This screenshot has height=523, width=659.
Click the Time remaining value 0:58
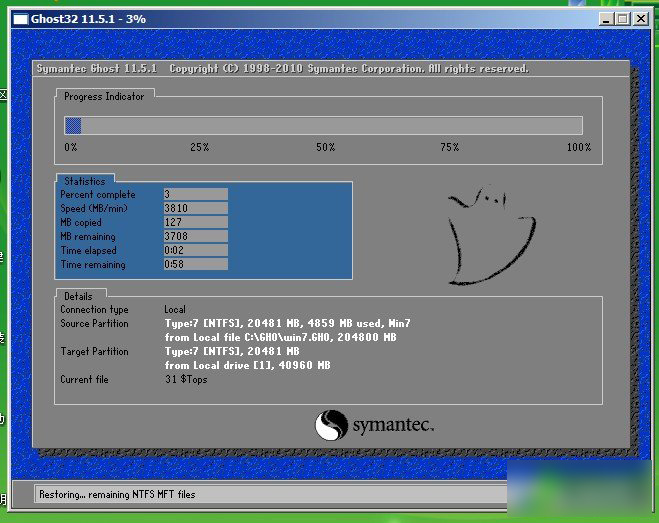pyautogui.click(x=196, y=264)
